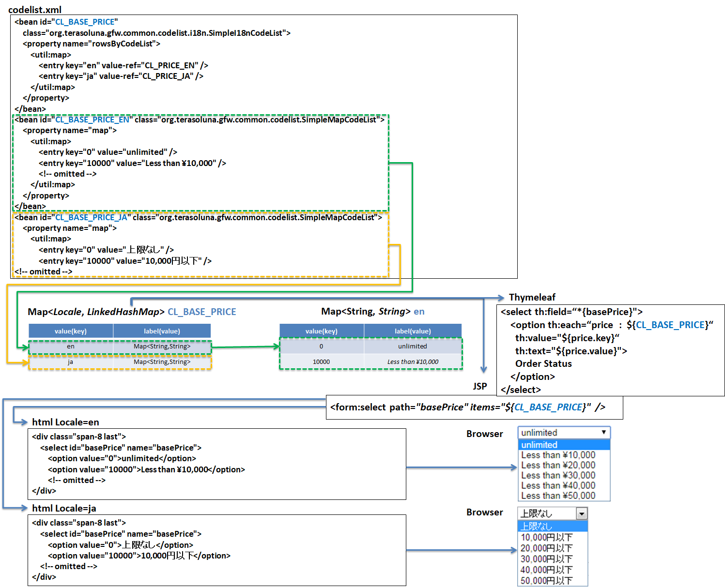This screenshot has height=588, width=725.
Task: Click the "codelist.xml" title
Action: (x=35, y=10)
